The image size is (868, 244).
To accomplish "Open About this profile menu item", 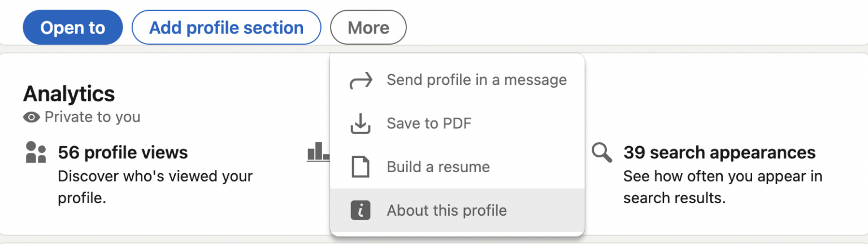I will click(446, 211).
